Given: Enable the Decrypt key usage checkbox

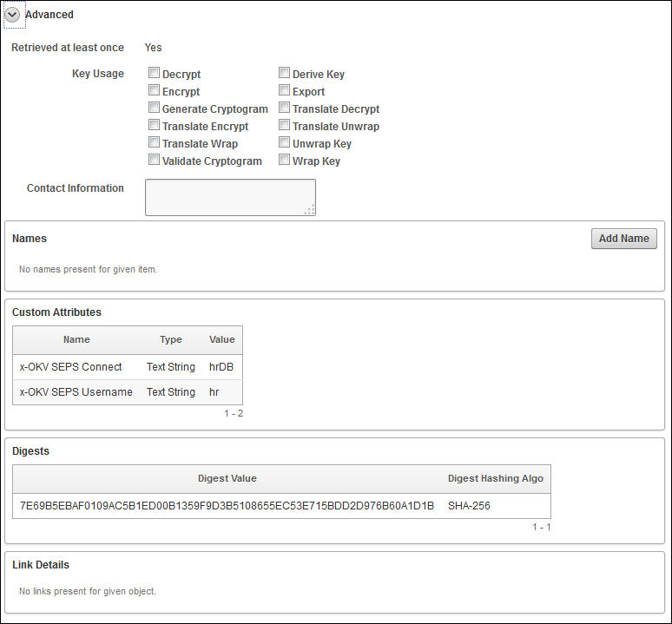Looking at the screenshot, I should 154,73.
